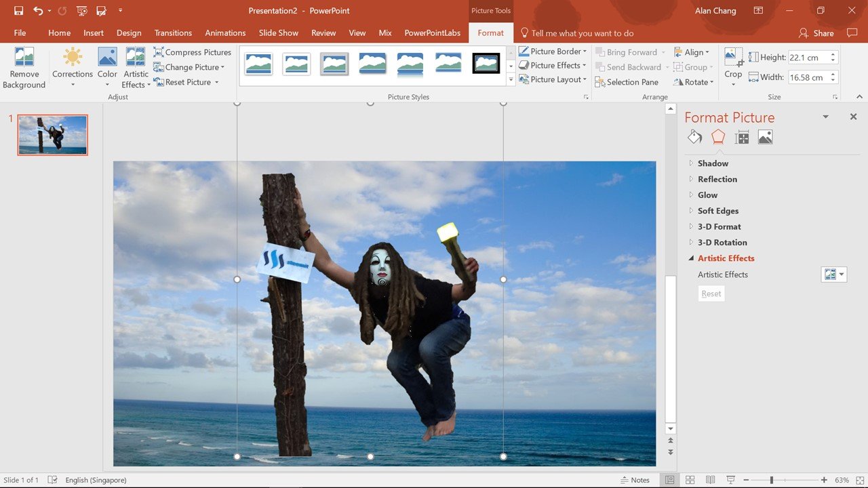Image resolution: width=868 pixels, height=488 pixels.
Task: Click the Notes button in status bar
Action: 635,480
